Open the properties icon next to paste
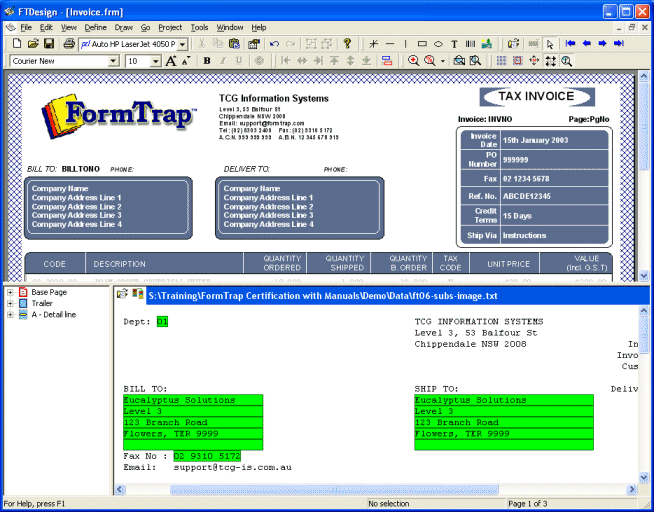 tap(254, 44)
